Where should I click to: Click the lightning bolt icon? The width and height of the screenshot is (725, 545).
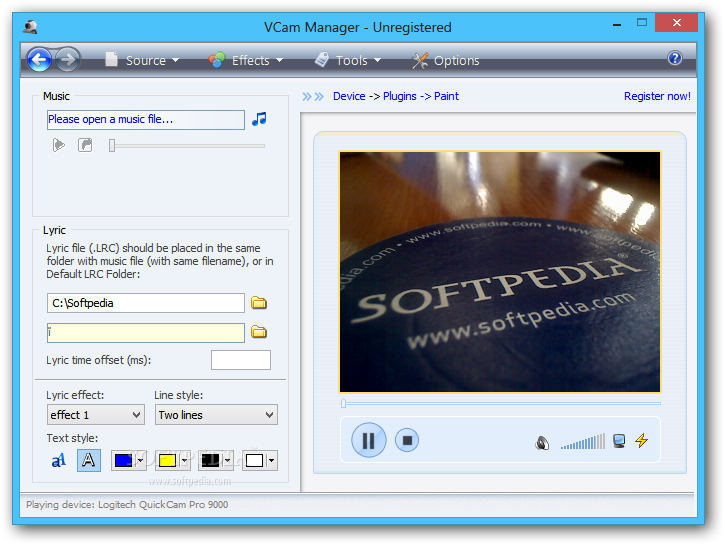641,441
